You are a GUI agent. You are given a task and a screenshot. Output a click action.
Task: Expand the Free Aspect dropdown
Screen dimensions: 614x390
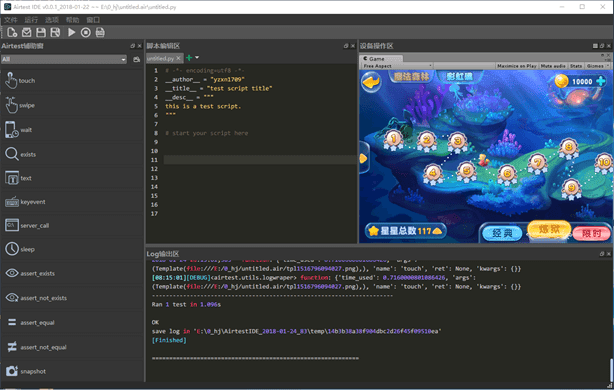pyautogui.click(x=397, y=66)
